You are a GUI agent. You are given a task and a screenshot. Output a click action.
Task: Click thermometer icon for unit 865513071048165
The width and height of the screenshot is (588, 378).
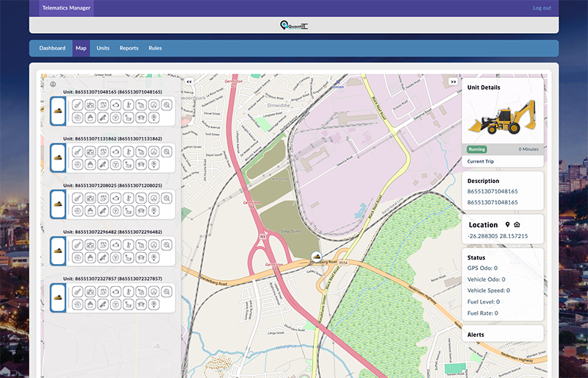[128, 105]
